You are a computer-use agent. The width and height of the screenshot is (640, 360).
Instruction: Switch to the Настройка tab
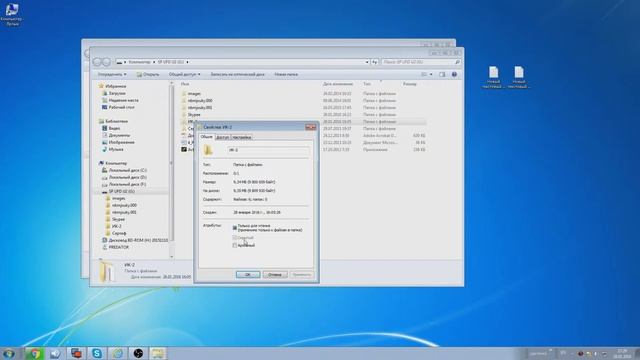[x=242, y=138]
